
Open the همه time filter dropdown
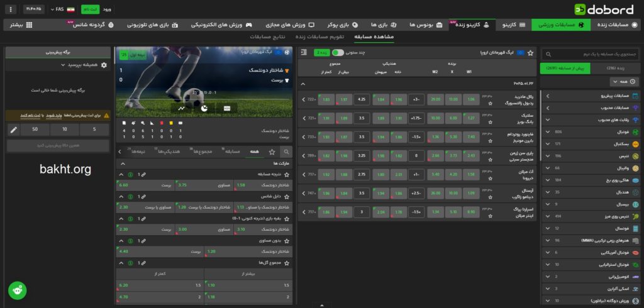click(x=621, y=82)
